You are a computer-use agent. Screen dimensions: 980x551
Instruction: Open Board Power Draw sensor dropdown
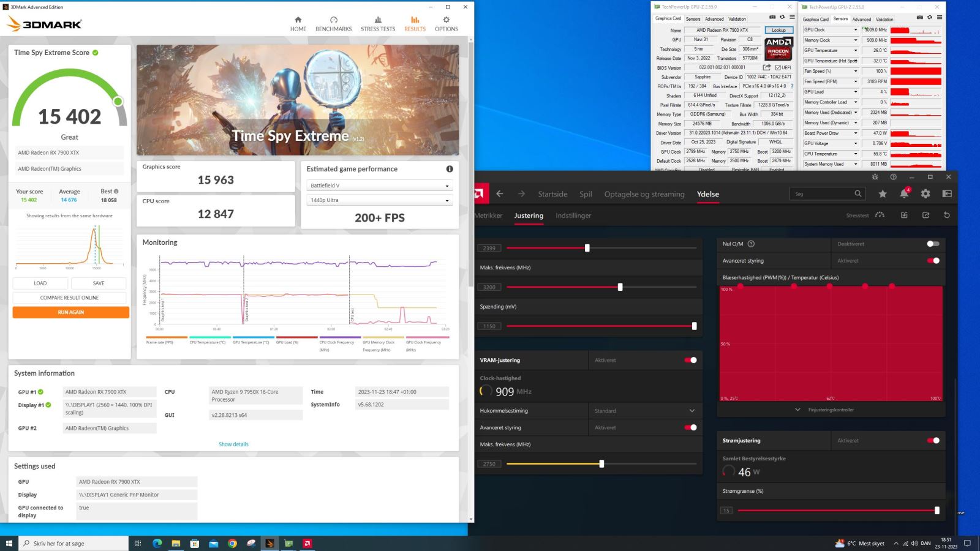pos(856,133)
